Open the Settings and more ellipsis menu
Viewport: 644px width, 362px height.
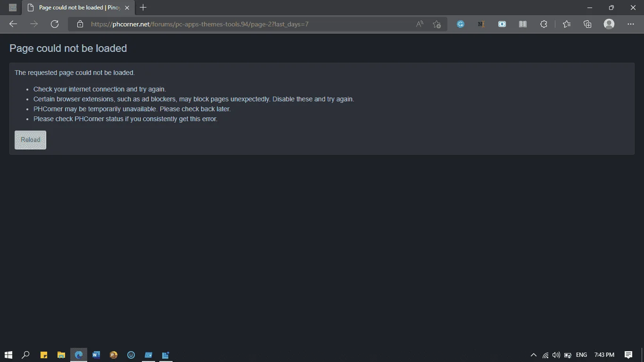tap(631, 24)
